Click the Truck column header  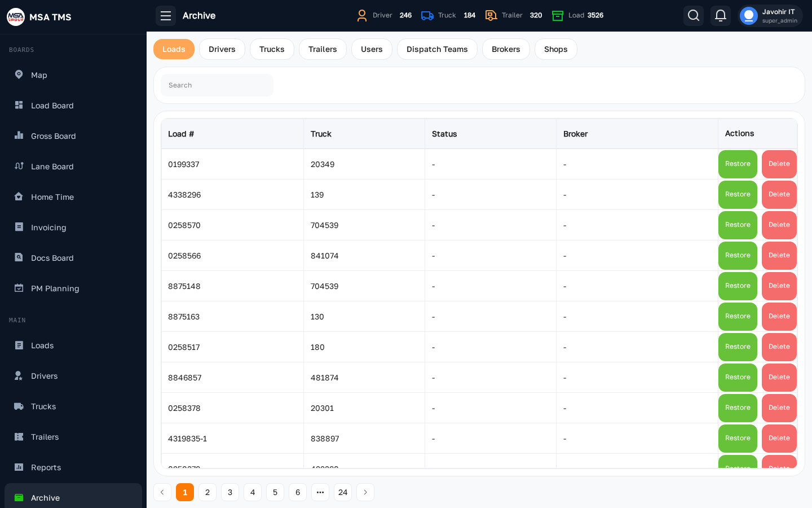click(x=364, y=134)
